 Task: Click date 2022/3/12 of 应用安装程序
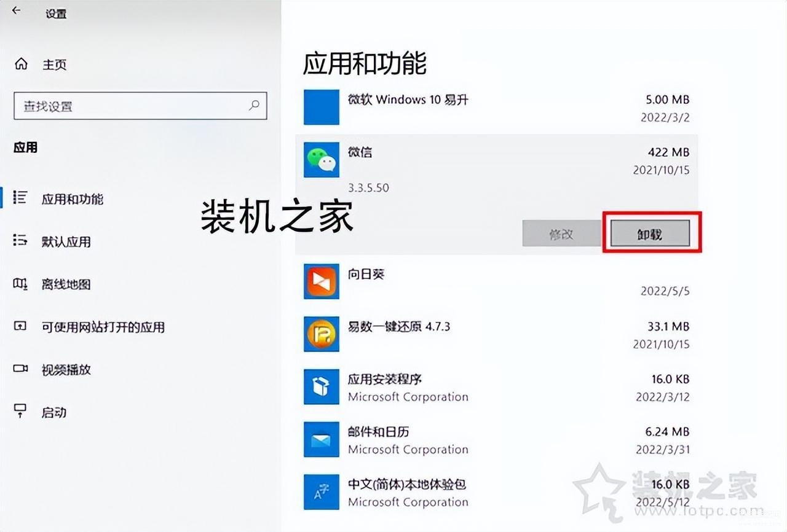pos(663,397)
